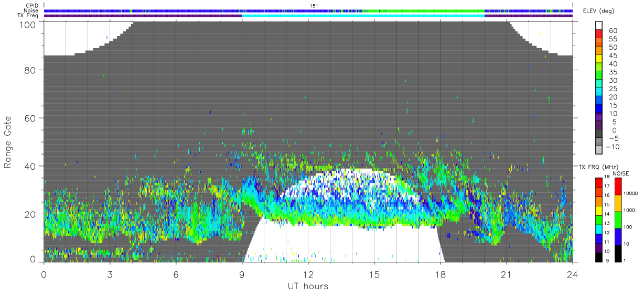Click the 'Range Gate' y-axis title
Screen dimensions: 644x297
pyautogui.click(x=8, y=142)
